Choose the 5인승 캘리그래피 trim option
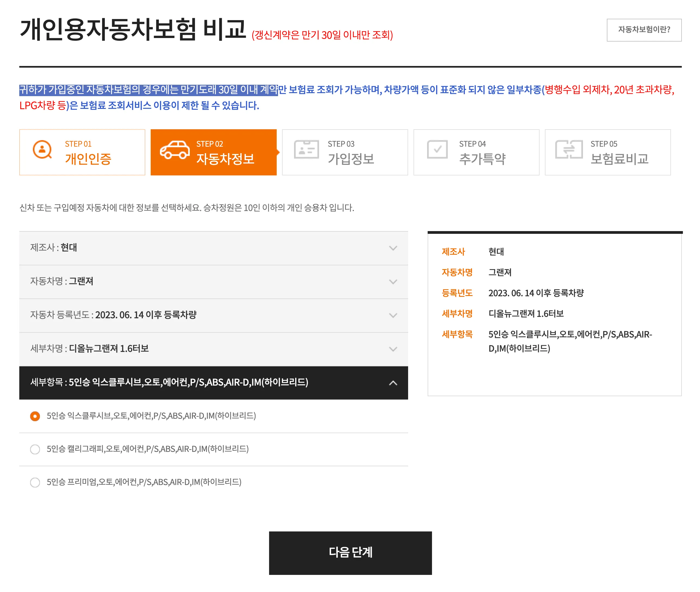The image size is (700, 592). tap(35, 449)
